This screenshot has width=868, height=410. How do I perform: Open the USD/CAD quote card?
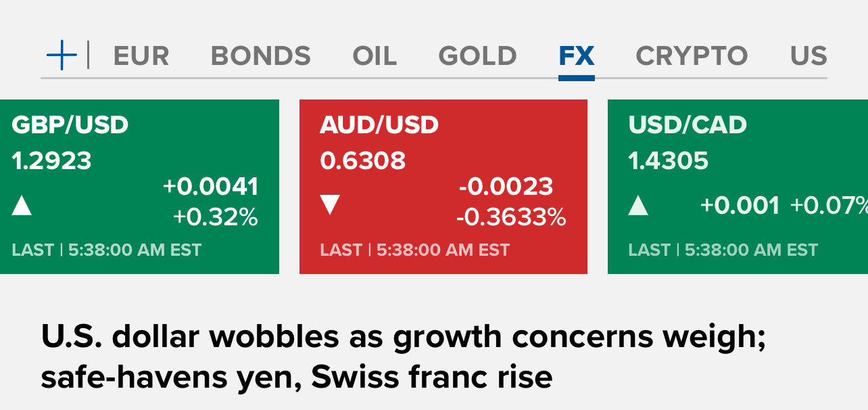click(738, 187)
